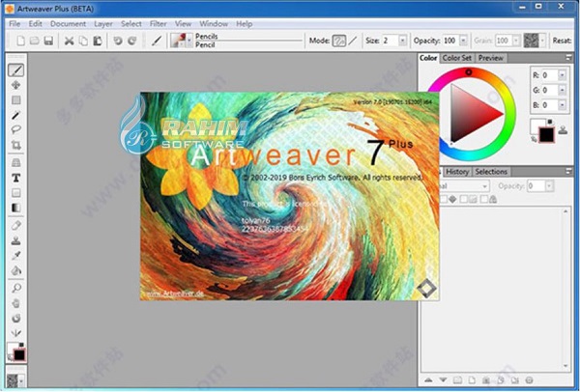
Task: Open the layer blend mode dropdown
Action: (484, 185)
